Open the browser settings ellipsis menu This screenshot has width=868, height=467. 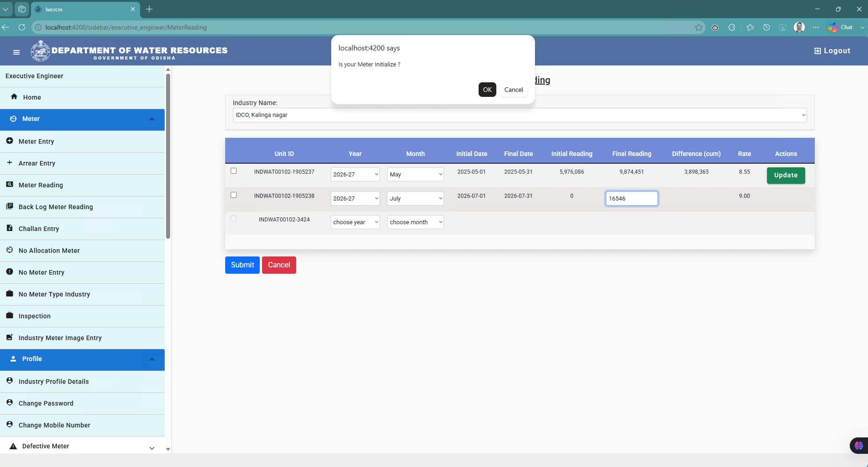click(x=816, y=27)
